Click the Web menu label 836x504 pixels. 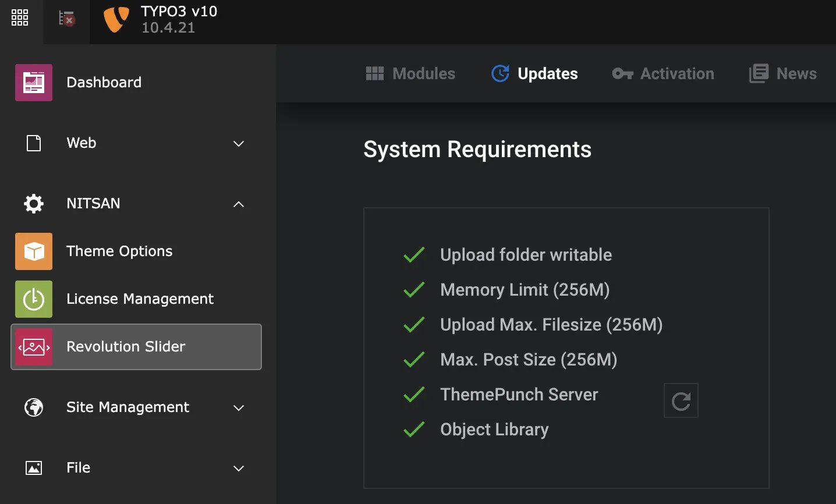point(82,143)
